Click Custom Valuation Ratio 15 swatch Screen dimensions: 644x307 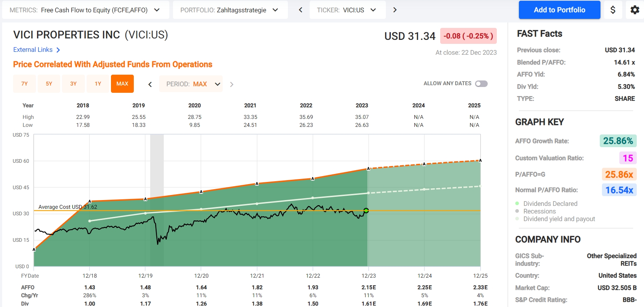[628, 158]
